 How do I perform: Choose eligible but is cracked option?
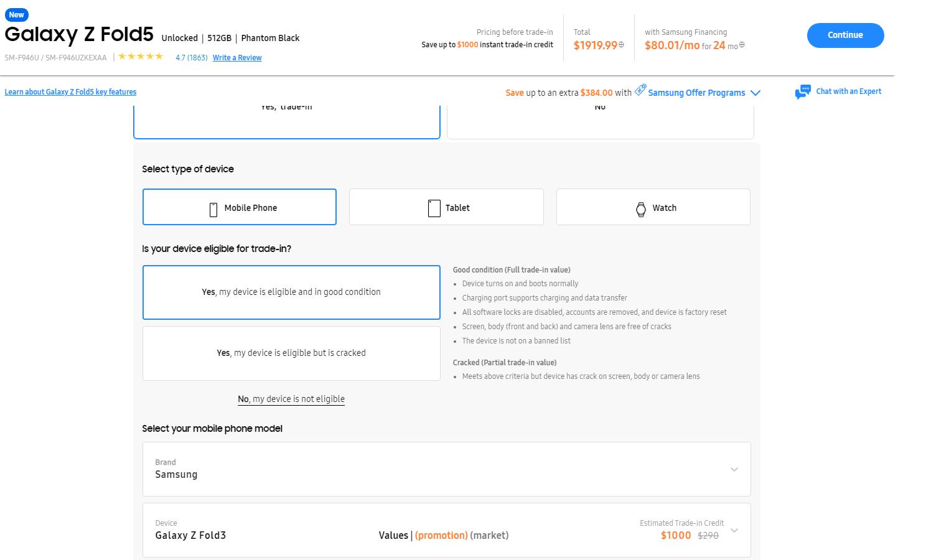[291, 353]
